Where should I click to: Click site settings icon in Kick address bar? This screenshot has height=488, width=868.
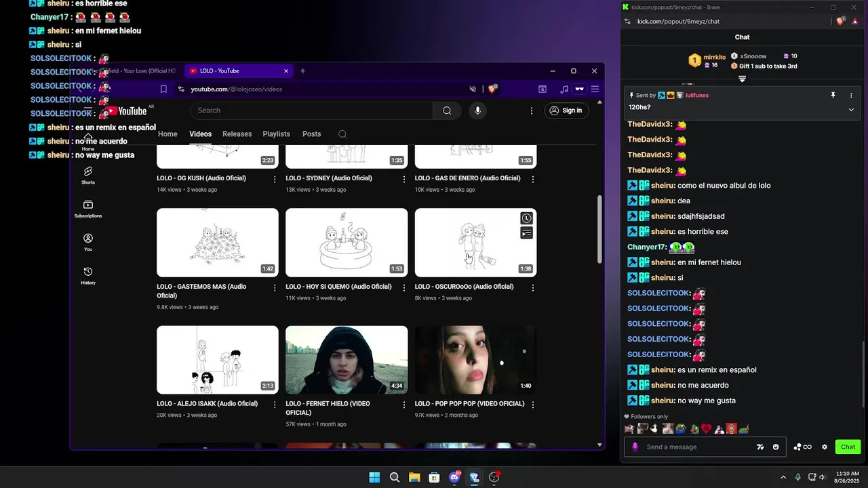tap(627, 21)
